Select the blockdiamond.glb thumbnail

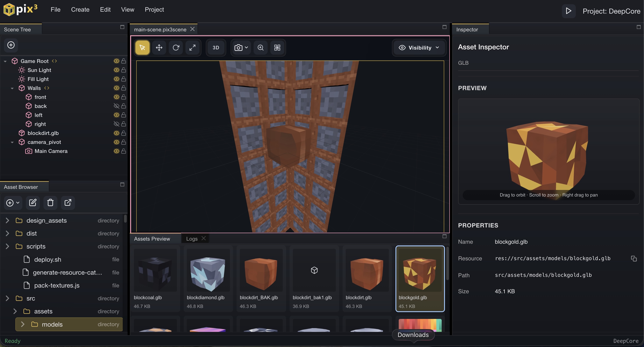(208, 274)
